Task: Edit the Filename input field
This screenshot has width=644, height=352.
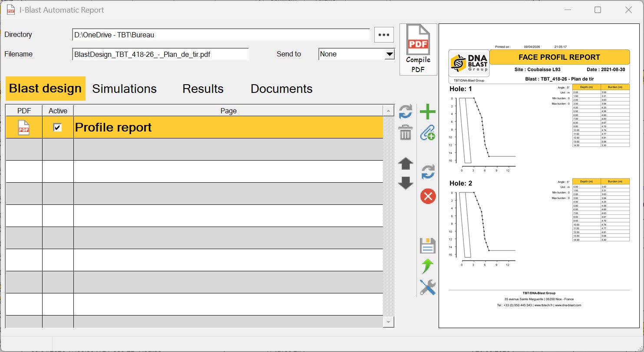Action: pos(161,54)
